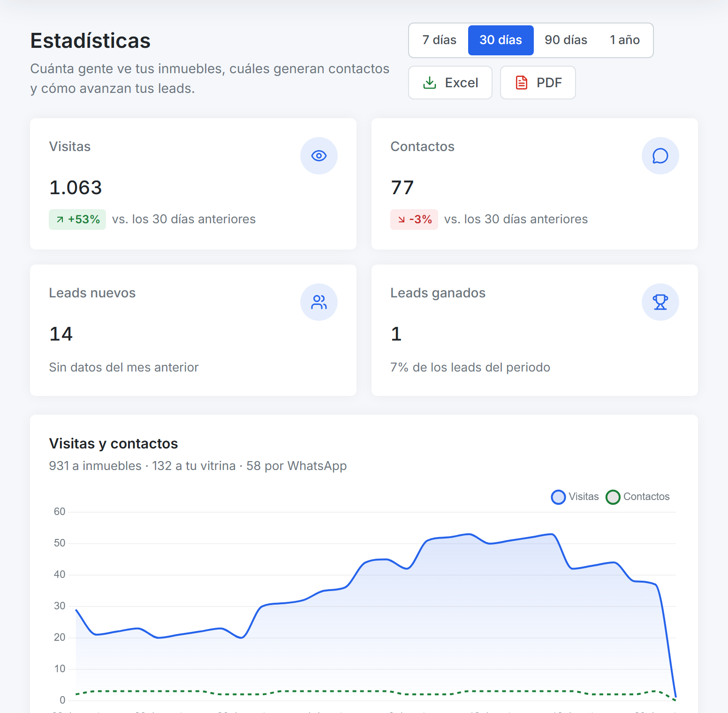
Task: Select the 30 días period tab
Action: click(501, 40)
